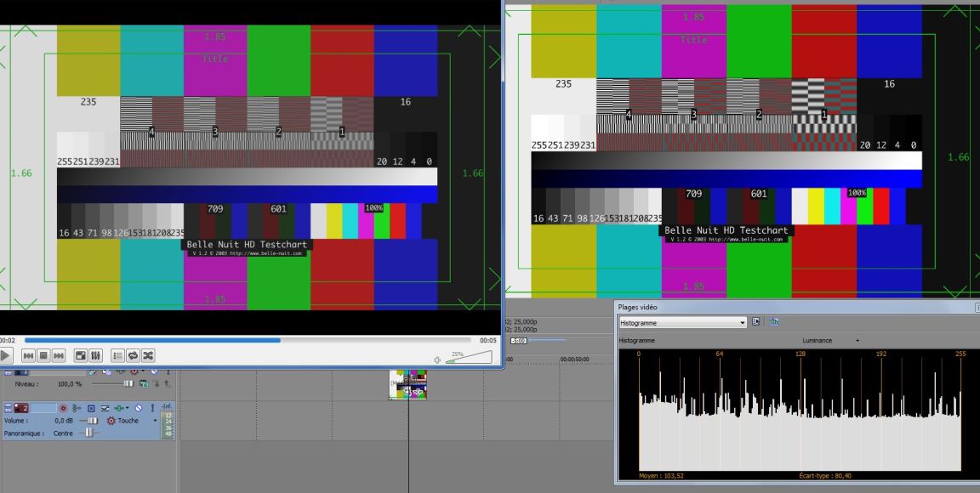Click the name field of audio track 2
Screen dimensions: 980x493
43,408
